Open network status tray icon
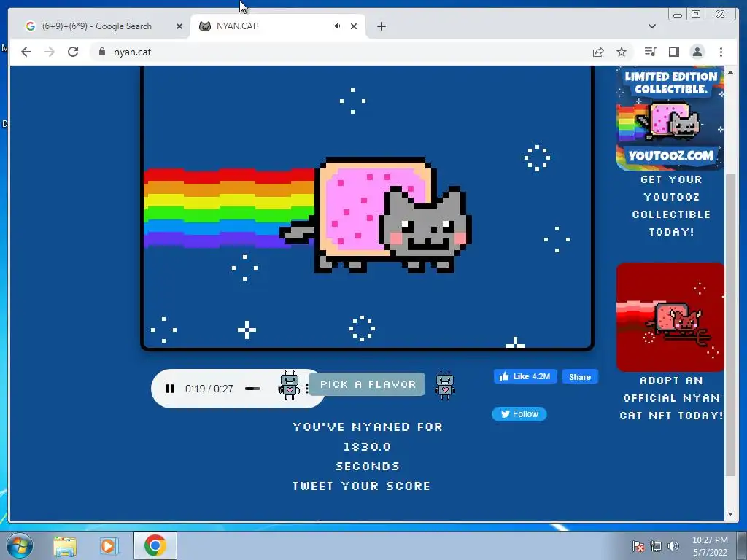Viewport: 747px width, 560px height. pos(656,546)
